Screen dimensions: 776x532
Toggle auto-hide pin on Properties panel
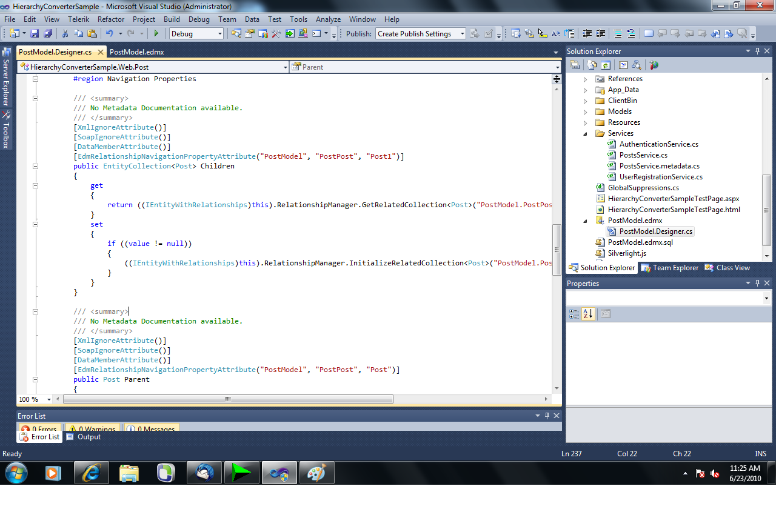[758, 283]
